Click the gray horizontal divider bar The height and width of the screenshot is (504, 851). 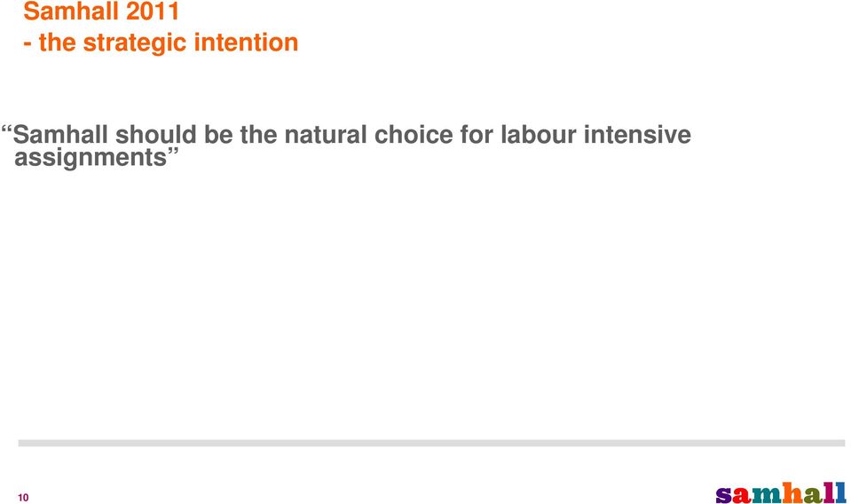(431, 443)
